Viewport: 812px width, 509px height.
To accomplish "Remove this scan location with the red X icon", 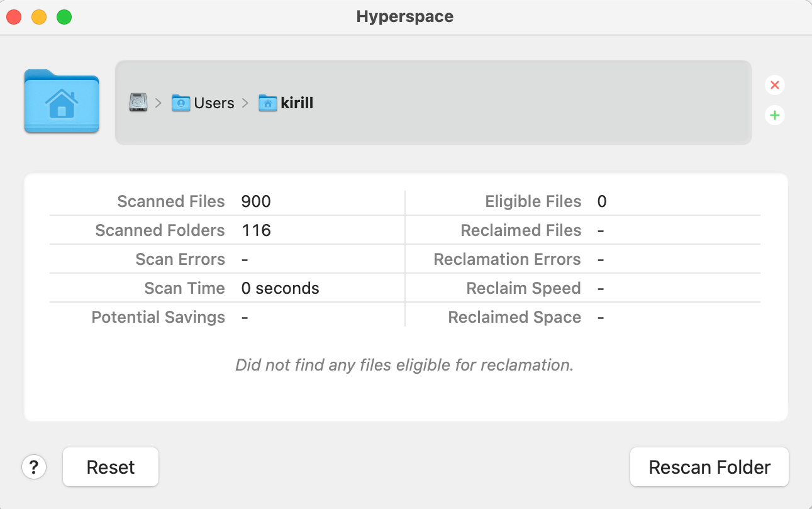I will coord(774,85).
